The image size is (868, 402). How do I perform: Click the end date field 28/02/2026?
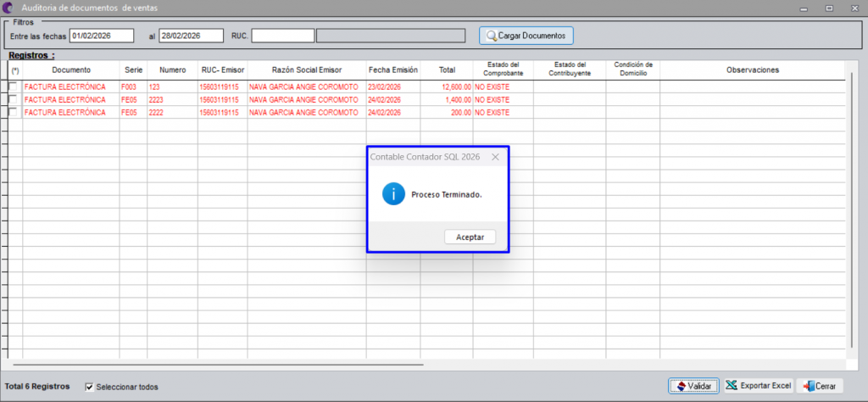point(191,36)
